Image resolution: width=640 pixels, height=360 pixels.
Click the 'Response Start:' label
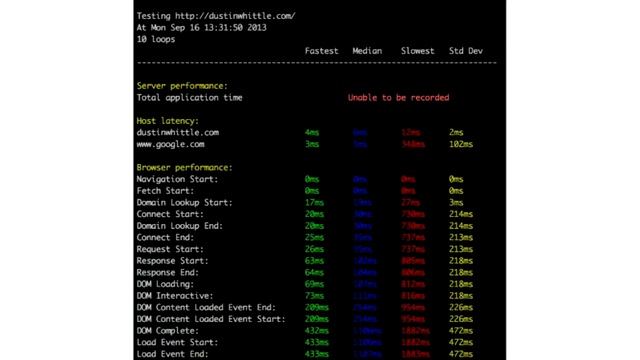coord(172,261)
